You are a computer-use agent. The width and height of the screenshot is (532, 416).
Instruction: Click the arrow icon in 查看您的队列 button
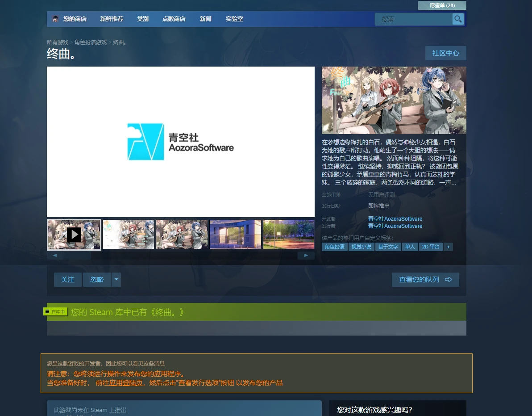(449, 279)
